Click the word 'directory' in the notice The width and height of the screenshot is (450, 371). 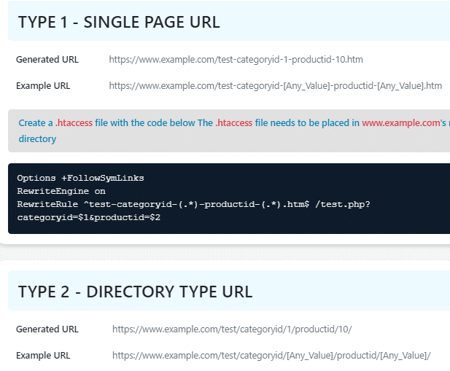[37, 139]
